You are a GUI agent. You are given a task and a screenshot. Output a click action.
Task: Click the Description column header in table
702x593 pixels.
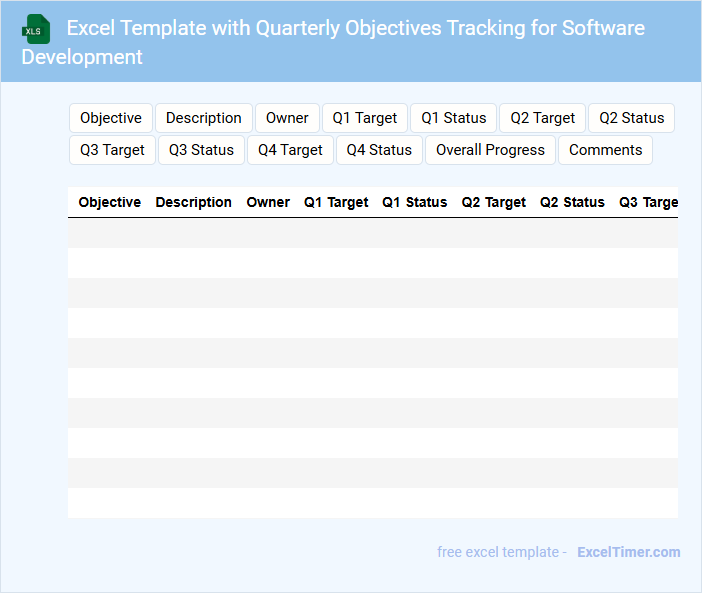coord(194,202)
